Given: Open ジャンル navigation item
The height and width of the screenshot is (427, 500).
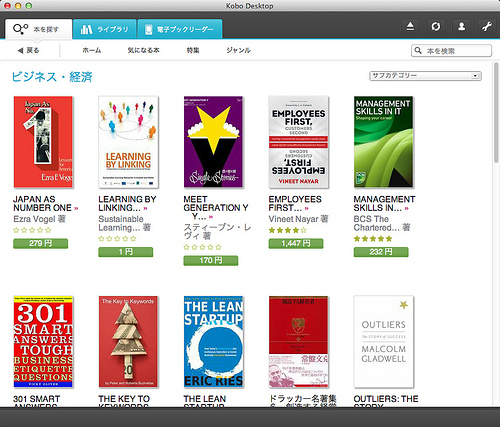Looking at the screenshot, I should [239, 50].
